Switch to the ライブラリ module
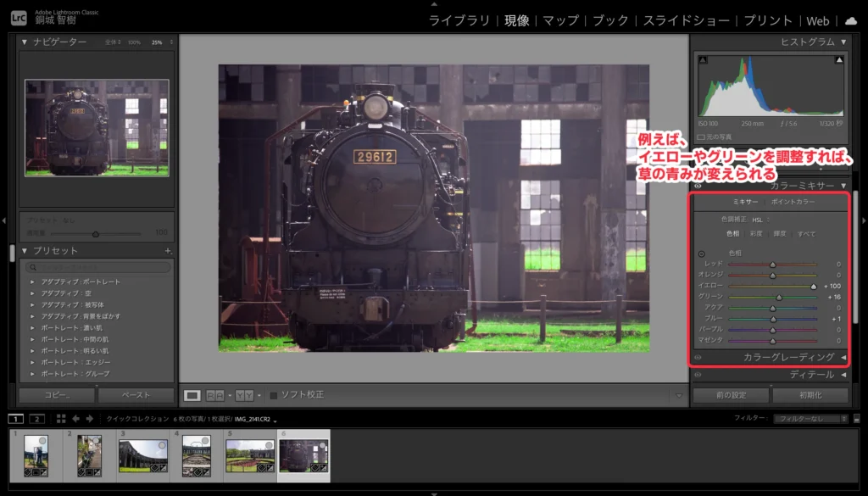Viewport: 868px width, 496px height. (459, 20)
